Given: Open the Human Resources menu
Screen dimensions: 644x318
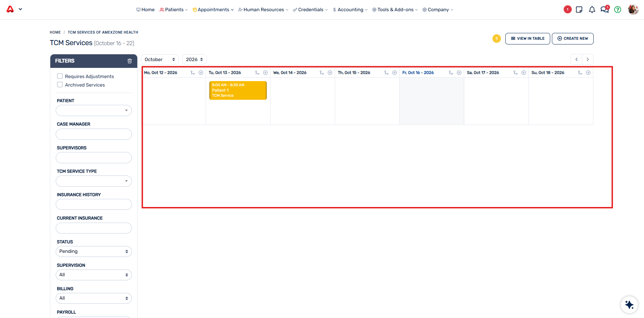Looking at the screenshot, I should [x=263, y=10].
